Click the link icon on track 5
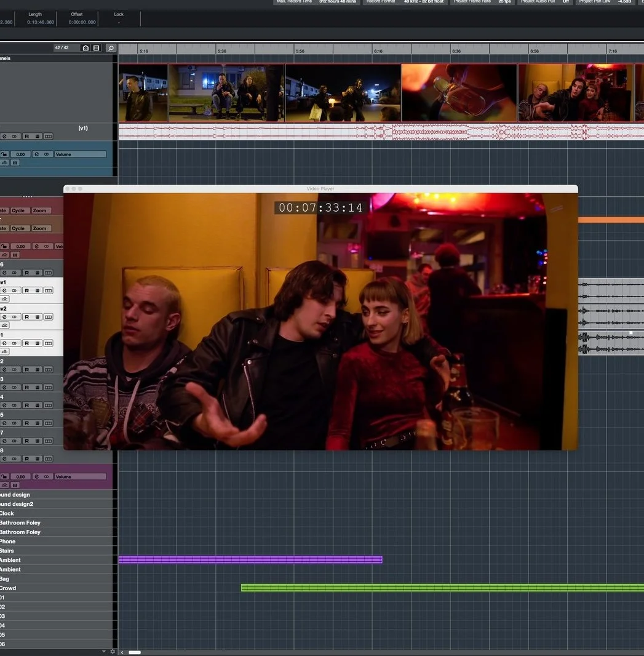Image resolution: width=644 pixels, height=656 pixels. pos(14,423)
